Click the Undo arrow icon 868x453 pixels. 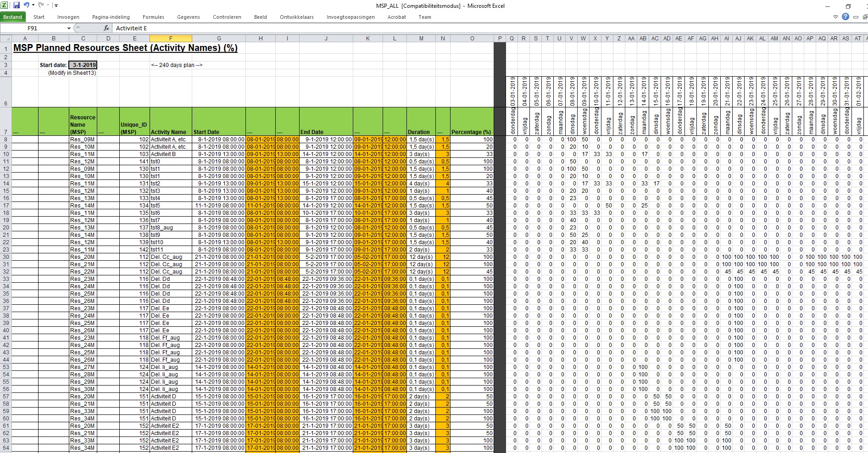point(26,6)
